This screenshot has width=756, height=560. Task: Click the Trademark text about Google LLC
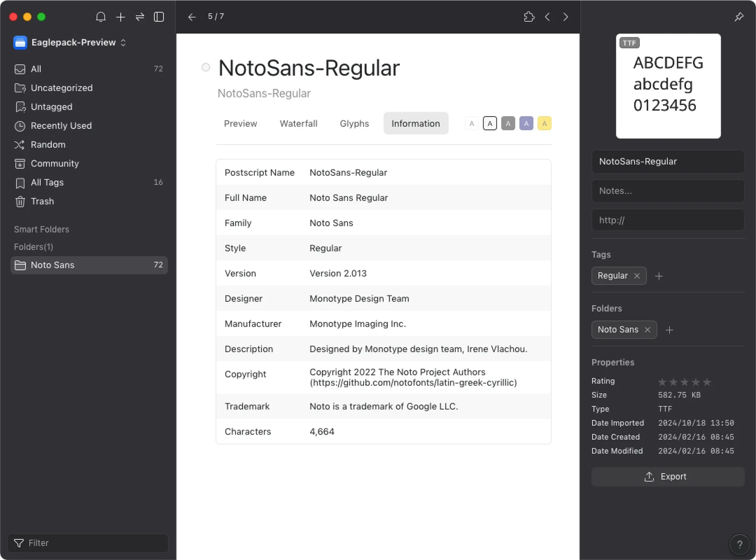click(x=384, y=406)
